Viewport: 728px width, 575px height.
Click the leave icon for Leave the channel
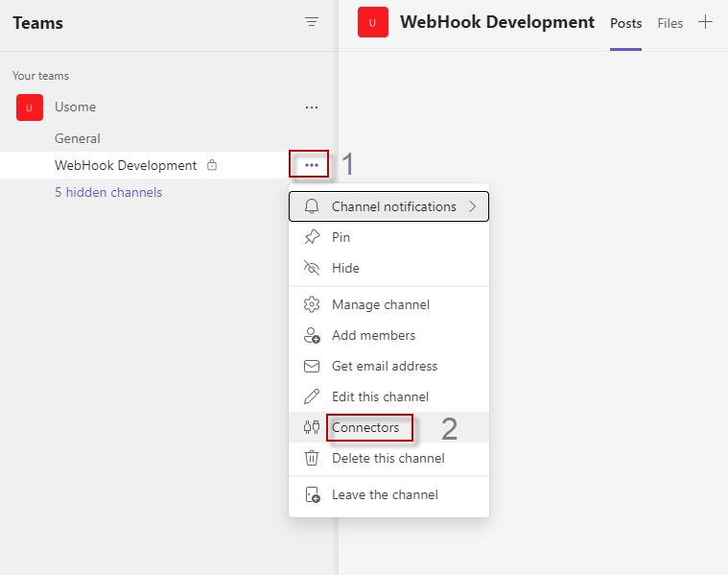click(313, 494)
